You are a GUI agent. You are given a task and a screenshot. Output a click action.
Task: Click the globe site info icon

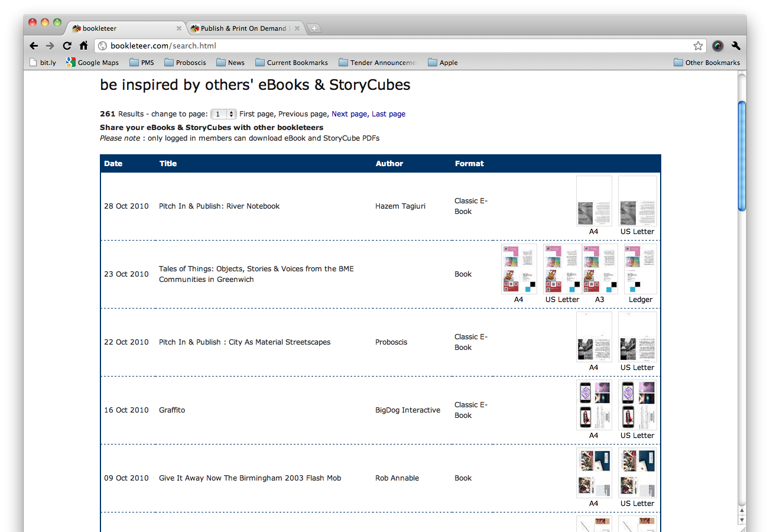click(102, 46)
